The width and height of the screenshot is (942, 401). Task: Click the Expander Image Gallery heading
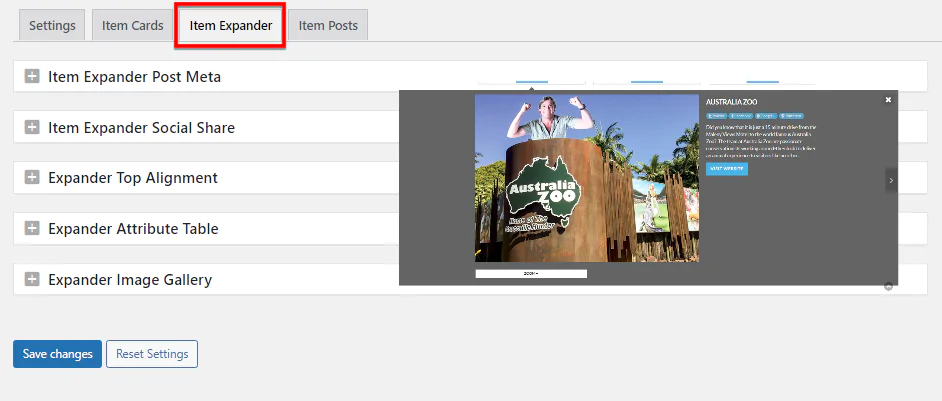pyautogui.click(x=130, y=280)
